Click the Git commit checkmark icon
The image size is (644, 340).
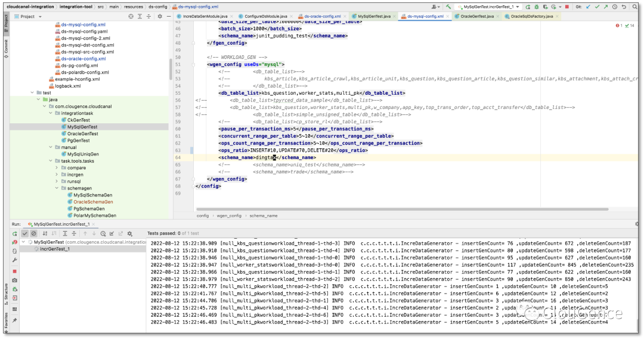(x=597, y=7)
